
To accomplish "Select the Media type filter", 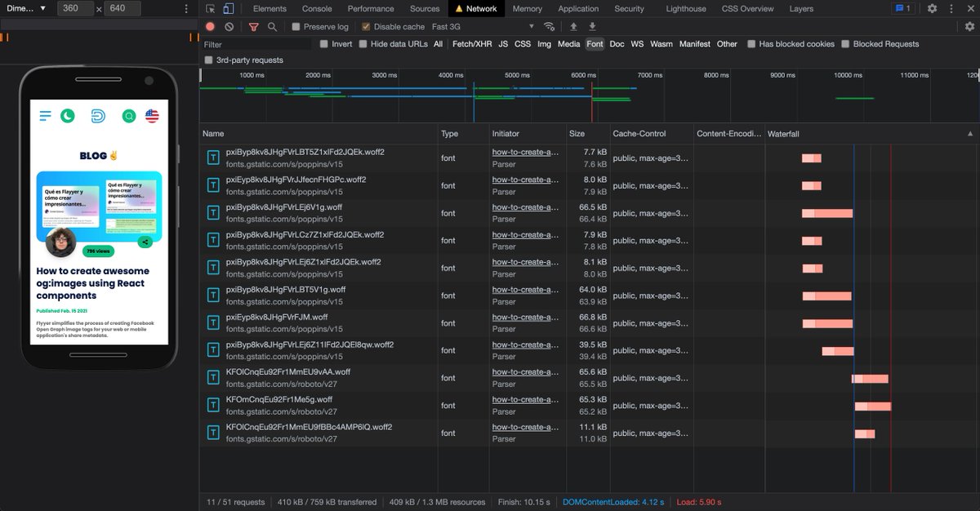I will tap(569, 44).
